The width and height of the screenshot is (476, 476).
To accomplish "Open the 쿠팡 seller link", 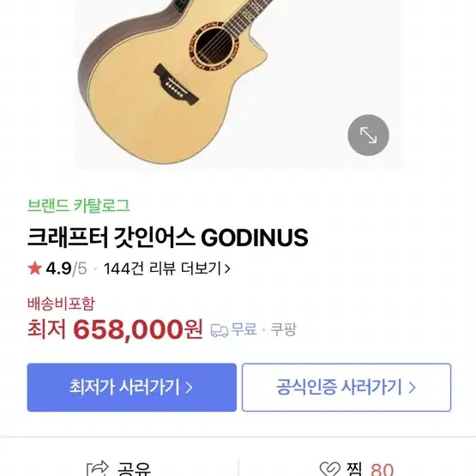I will point(283,329).
